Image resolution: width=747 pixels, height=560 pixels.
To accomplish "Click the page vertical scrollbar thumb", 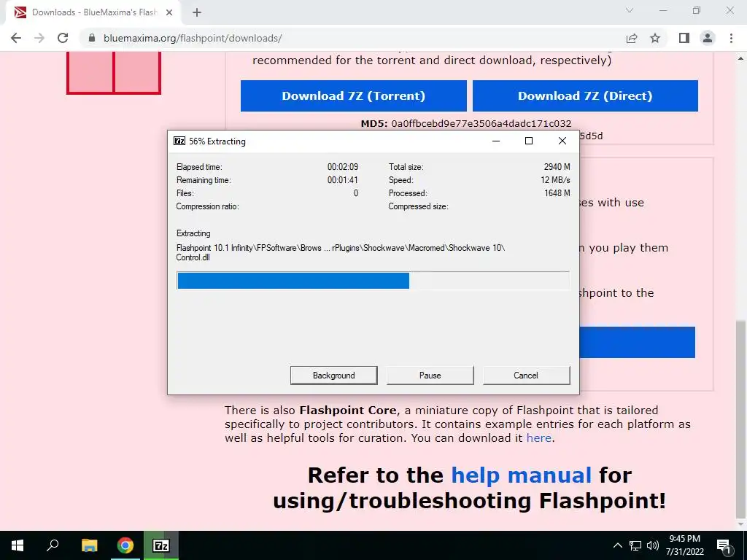I will coord(740,419).
